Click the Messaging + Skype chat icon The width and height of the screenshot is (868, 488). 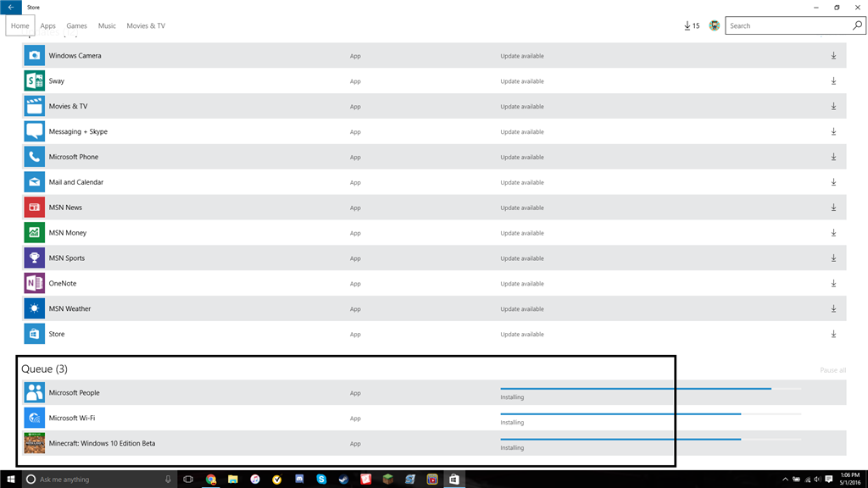(x=34, y=131)
